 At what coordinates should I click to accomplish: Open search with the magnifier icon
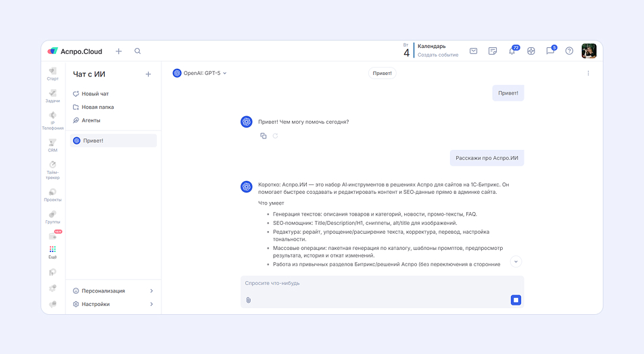coord(138,51)
